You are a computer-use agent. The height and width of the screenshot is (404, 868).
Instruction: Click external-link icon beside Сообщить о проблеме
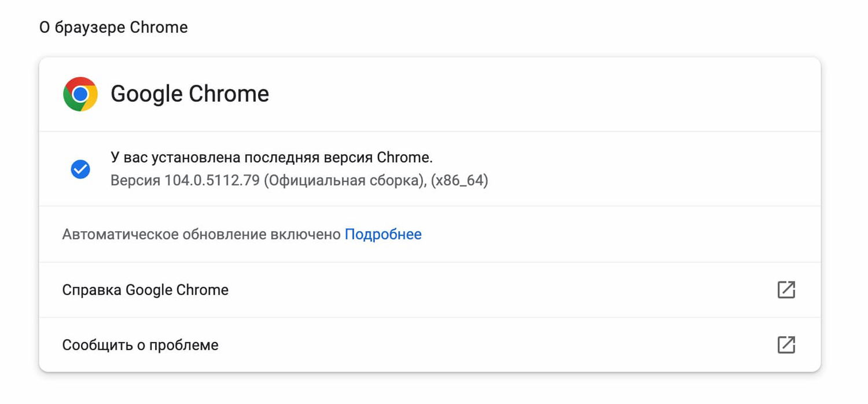click(x=786, y=345)
